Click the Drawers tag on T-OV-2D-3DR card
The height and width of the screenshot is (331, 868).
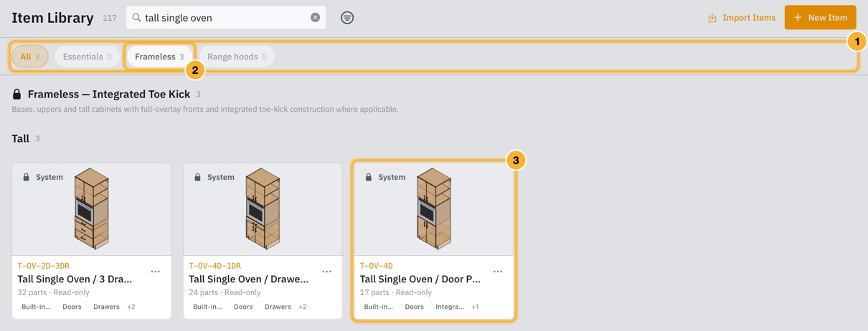click(x=106, y=307)
